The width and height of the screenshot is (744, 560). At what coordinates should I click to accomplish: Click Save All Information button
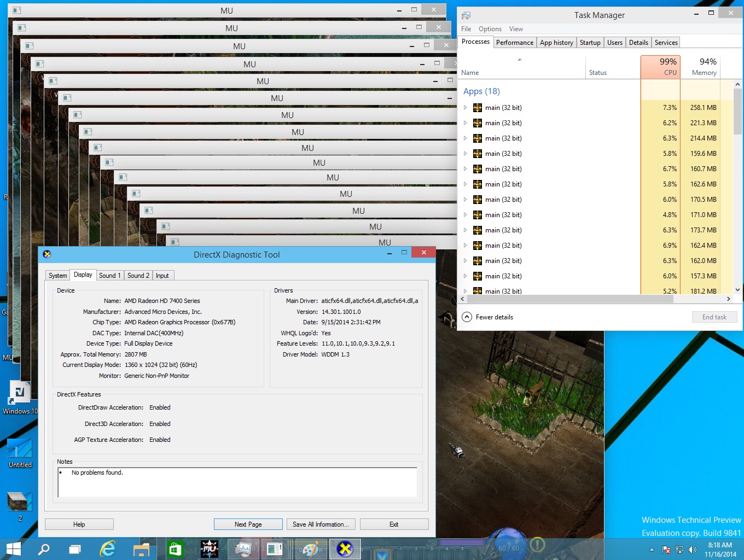pos(321,524)
